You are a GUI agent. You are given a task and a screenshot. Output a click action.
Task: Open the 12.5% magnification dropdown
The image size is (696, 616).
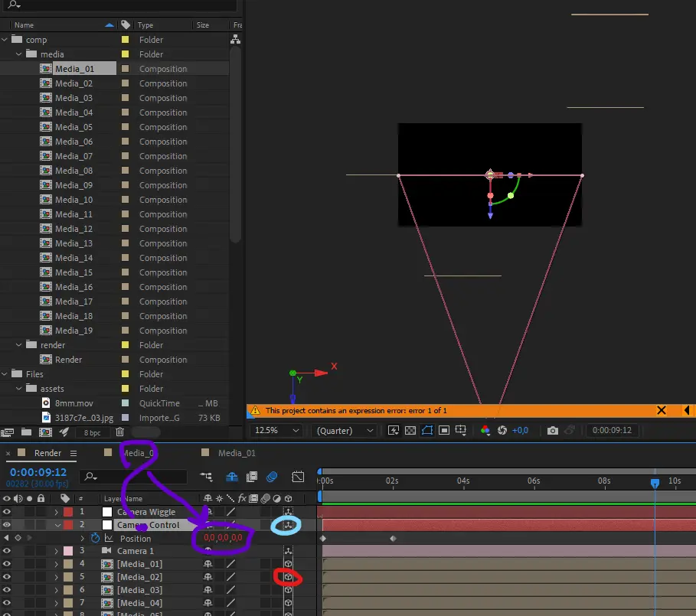click(x=276, y=431)
